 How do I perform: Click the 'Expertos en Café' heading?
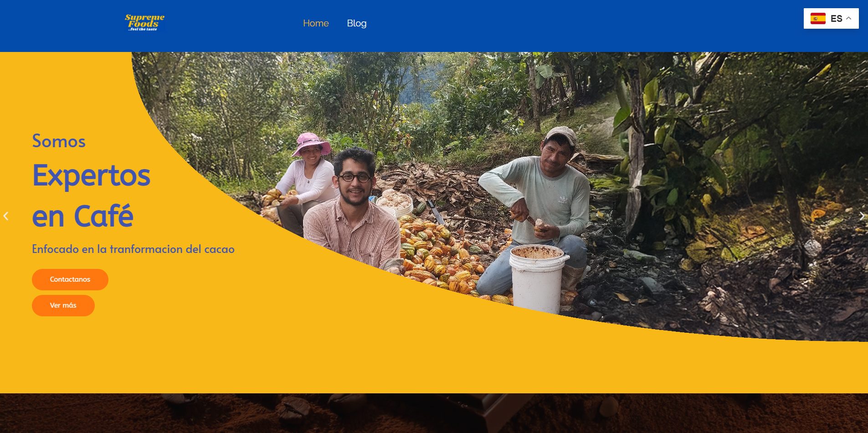(91, 196)
